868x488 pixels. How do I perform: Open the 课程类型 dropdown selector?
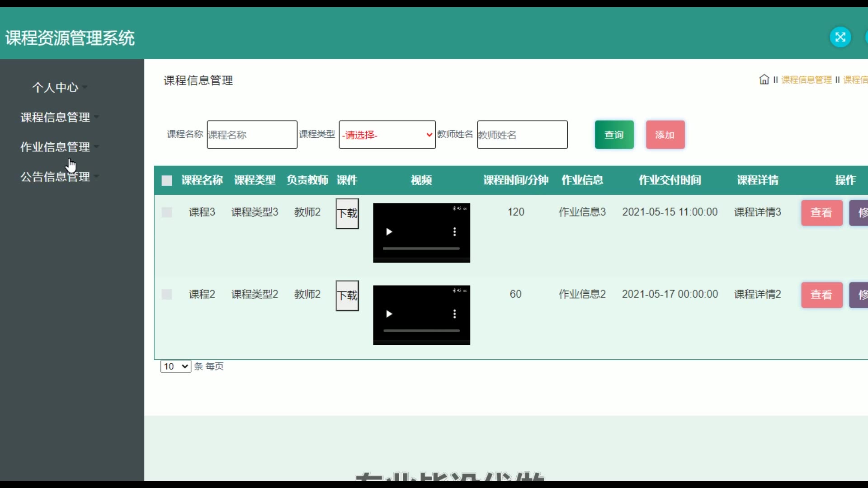pyautogui.click(x=387, y=135)
